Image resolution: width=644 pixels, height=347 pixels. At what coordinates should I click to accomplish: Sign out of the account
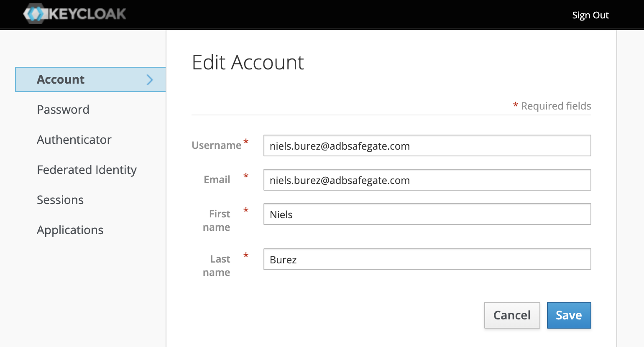click(590, 15)
